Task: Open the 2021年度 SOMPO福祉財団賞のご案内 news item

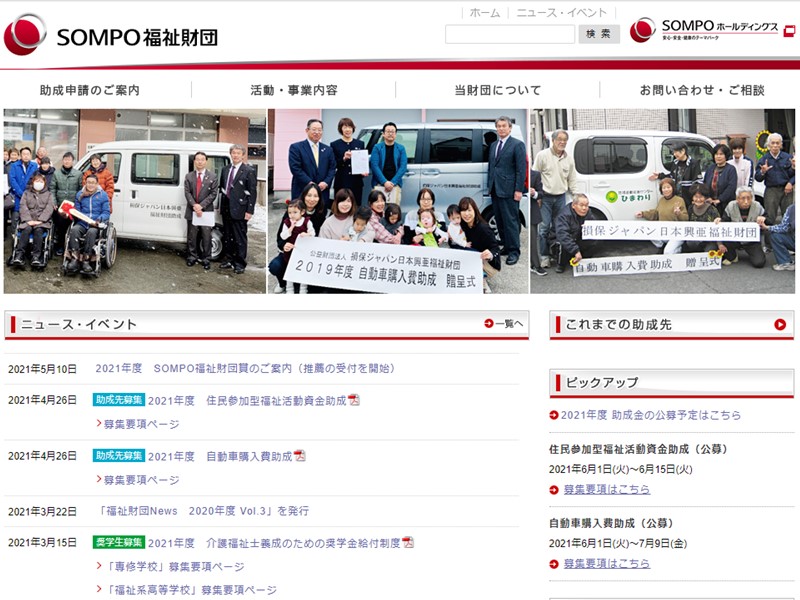Action: click(245, 368)
